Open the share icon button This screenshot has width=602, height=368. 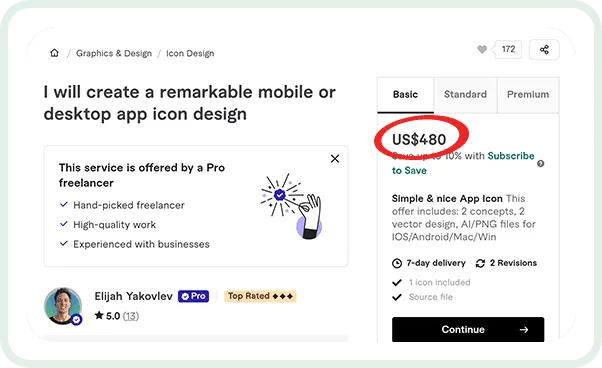(544, 50)
